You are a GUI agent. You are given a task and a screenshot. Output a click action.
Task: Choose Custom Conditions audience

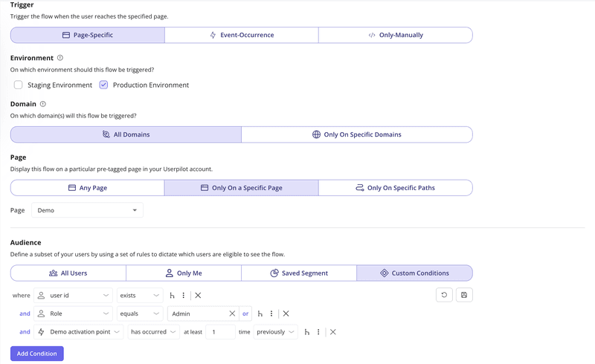click(414, 273)
